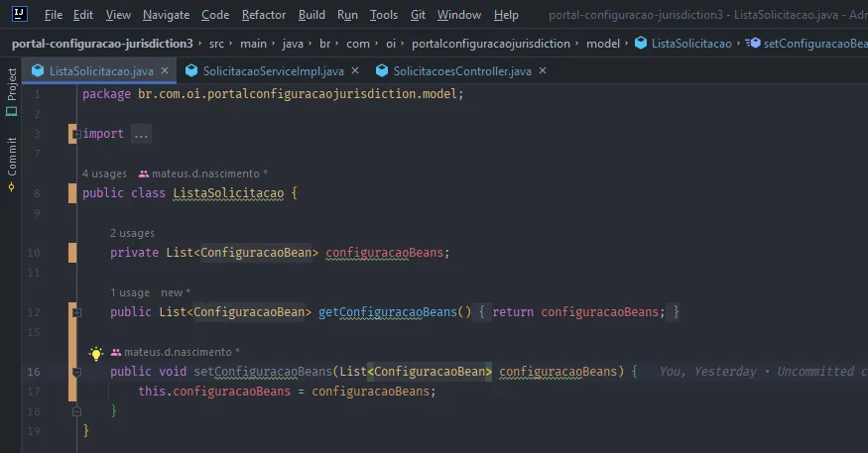Open the View menu
The width and height of the screenshot is (868, 453).
[118, 15]
